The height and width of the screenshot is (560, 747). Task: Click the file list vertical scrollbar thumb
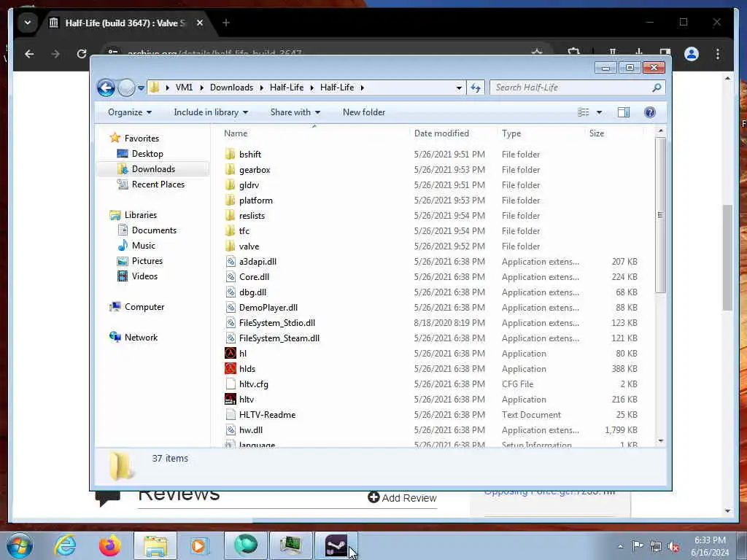tap(660, 215)
